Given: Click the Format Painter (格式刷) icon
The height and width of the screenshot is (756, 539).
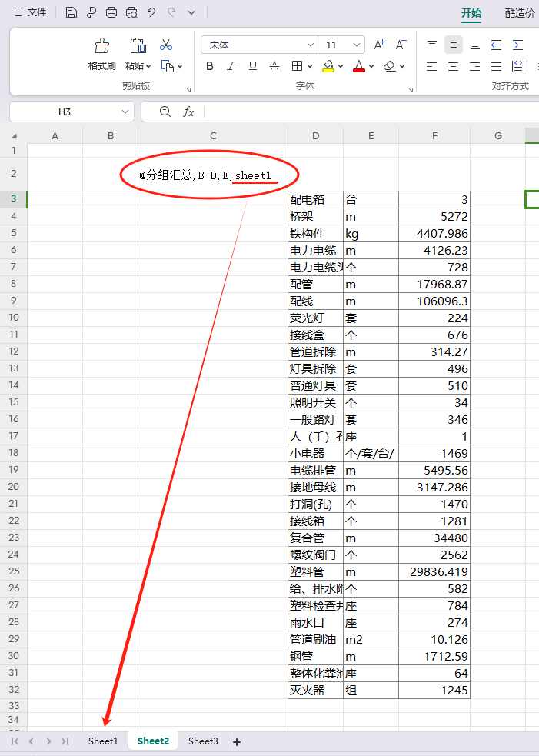Looking at the screenshot, I should point(101,46).
